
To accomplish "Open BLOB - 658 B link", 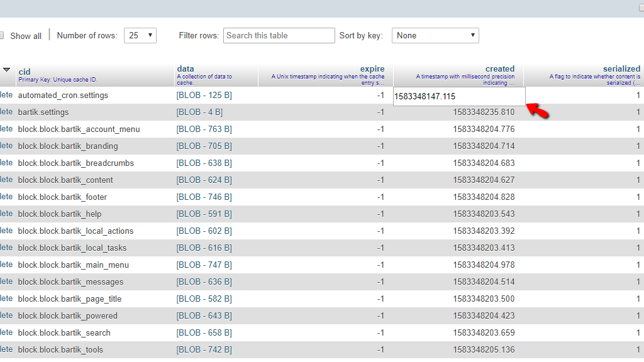I will pos(204,332).
